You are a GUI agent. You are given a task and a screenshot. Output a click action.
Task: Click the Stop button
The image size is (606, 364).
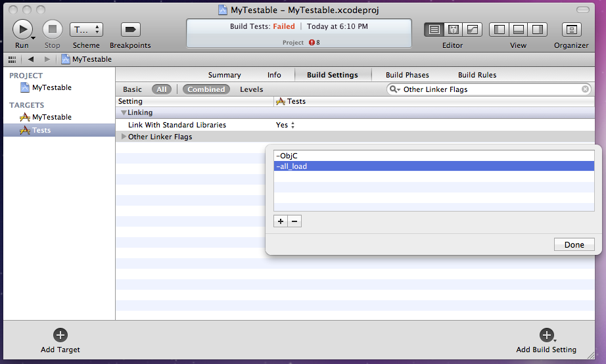(52, 30)
